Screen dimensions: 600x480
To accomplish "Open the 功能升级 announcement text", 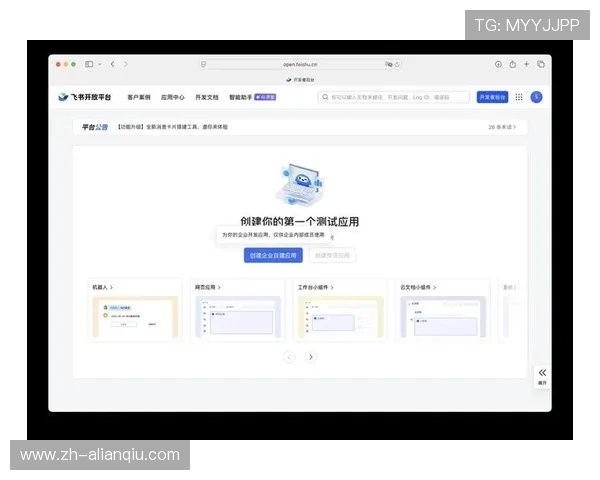I will point(173,127).
